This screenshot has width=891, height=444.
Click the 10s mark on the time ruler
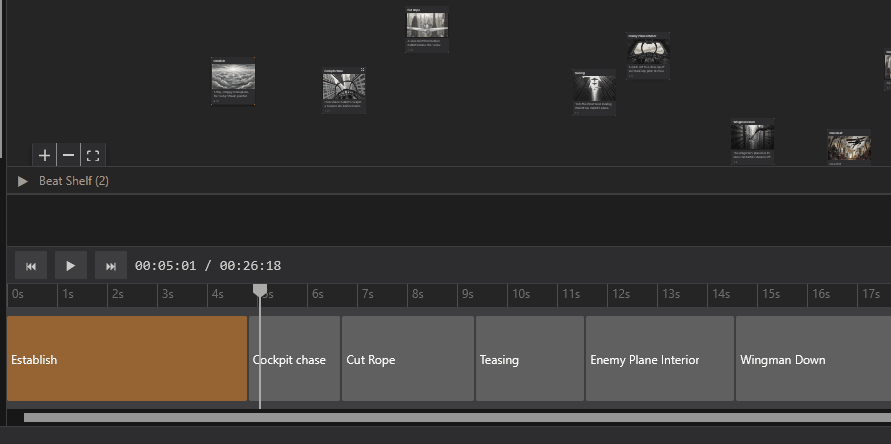[519, 294]
